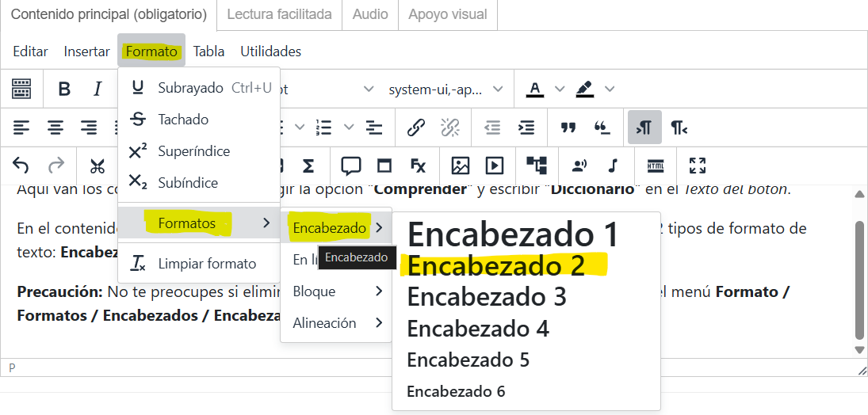Apply Encabezado 5 format
The image size is (868, 415).
(526, 360)
